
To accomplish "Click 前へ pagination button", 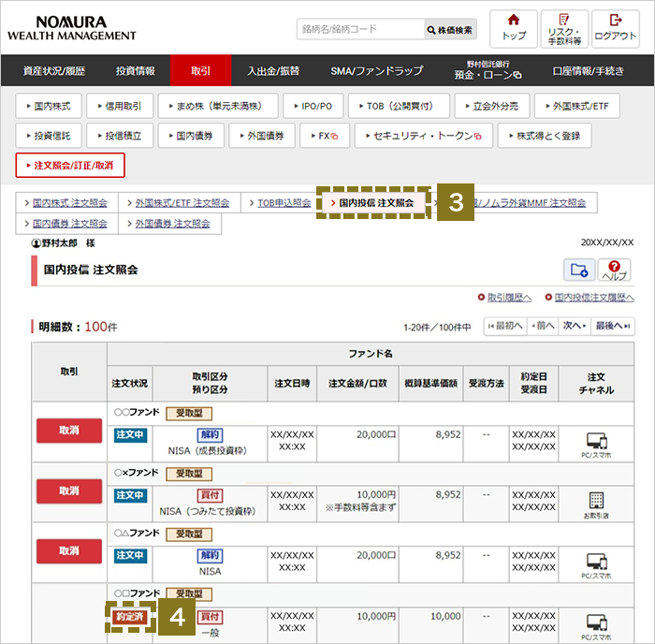I will click(x=543, y=326).
